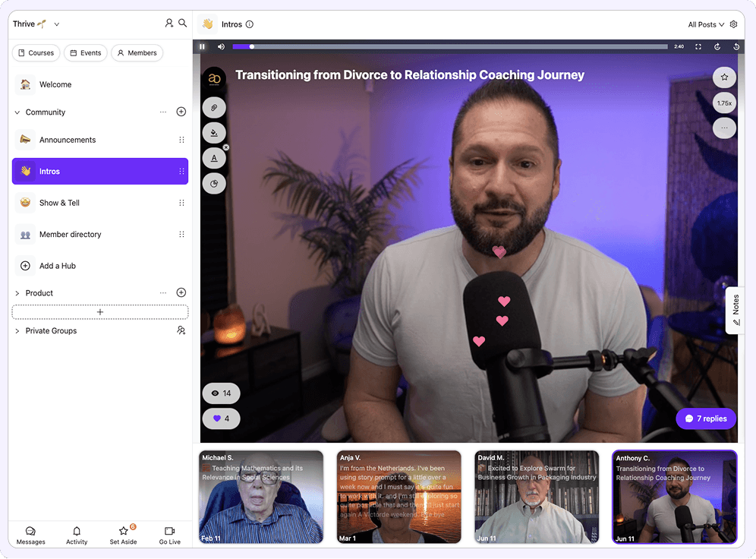Show Intros hub info icon

[249, 24]
